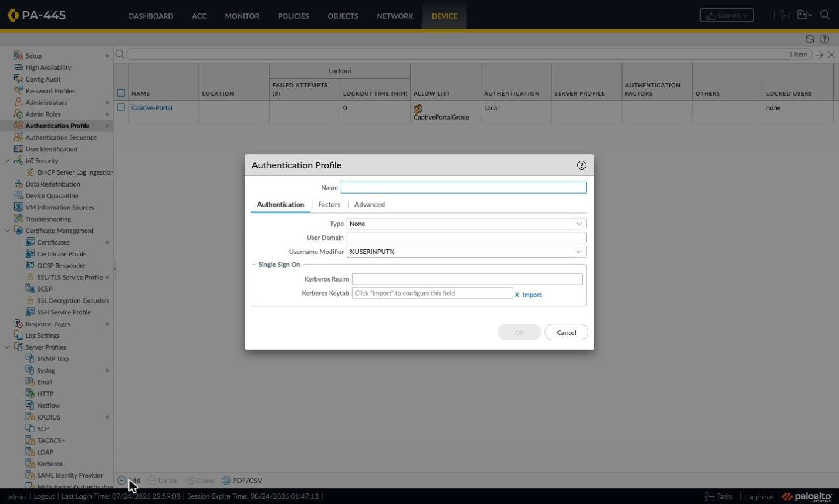Open dialog help icon in Authentication Profile
839x504 pixels.
(x=581, y=165)
